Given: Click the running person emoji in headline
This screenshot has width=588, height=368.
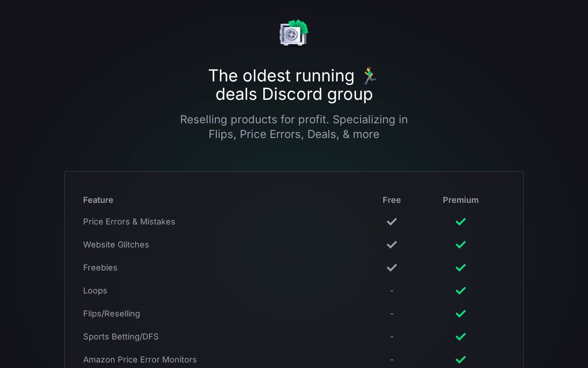Looking at the screenshot, I should coord(369,76).
